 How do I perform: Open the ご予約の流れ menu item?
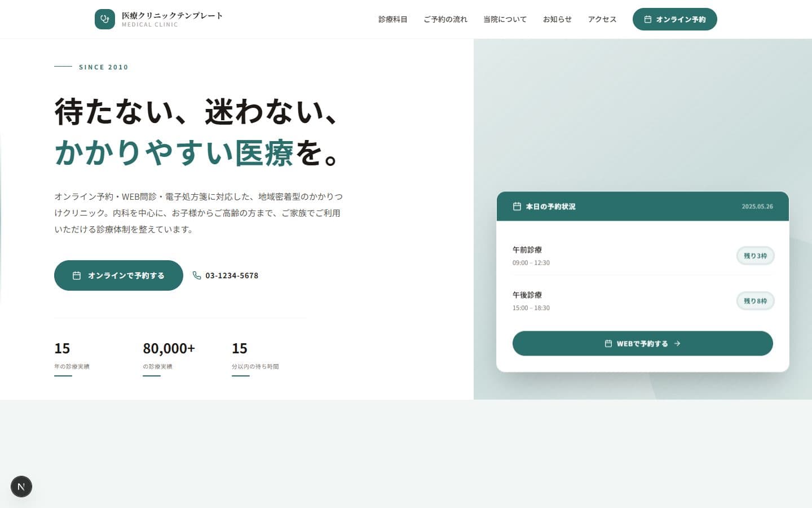click(x=445, y=19)
